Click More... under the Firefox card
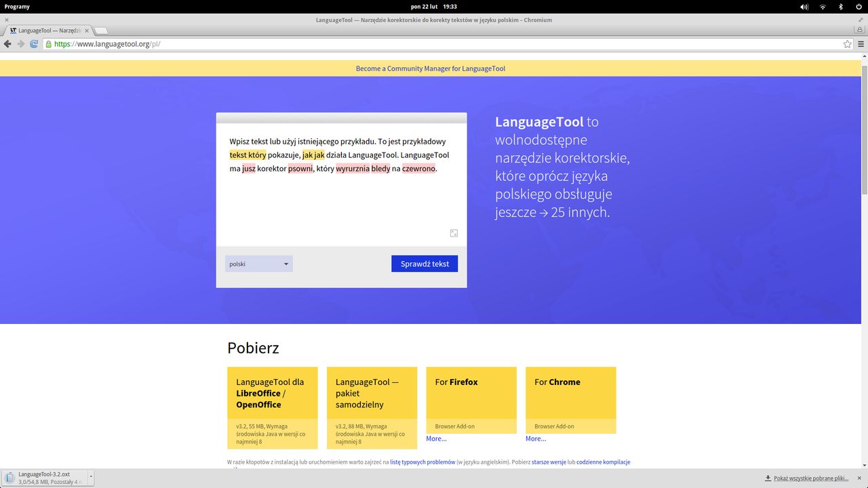The height and width of the screenshot is (488, 868). click(x=436, y=439)
